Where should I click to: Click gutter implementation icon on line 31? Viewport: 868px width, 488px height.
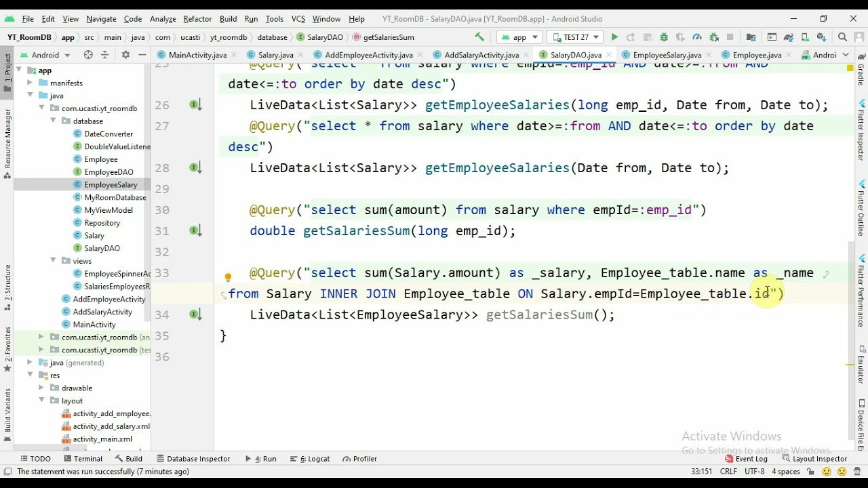click(x=195, y=230)
